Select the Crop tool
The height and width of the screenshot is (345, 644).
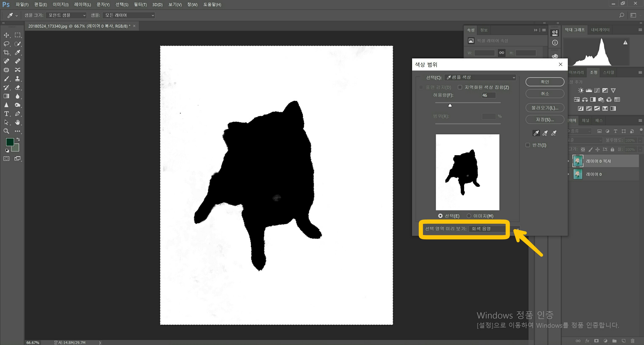tap(6, 52)
